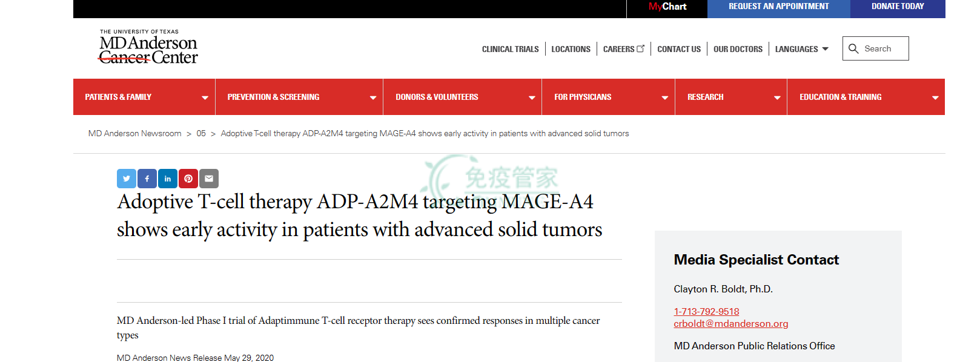
Task: Open MD Anderson Cancer Center logo
Action: pos(148,47)
